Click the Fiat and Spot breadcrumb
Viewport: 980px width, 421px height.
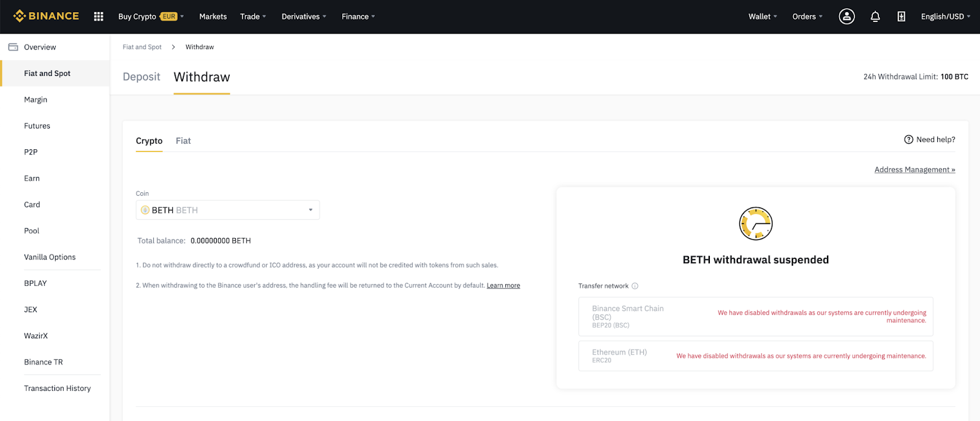pyautogui.click(x=142, y=47)
